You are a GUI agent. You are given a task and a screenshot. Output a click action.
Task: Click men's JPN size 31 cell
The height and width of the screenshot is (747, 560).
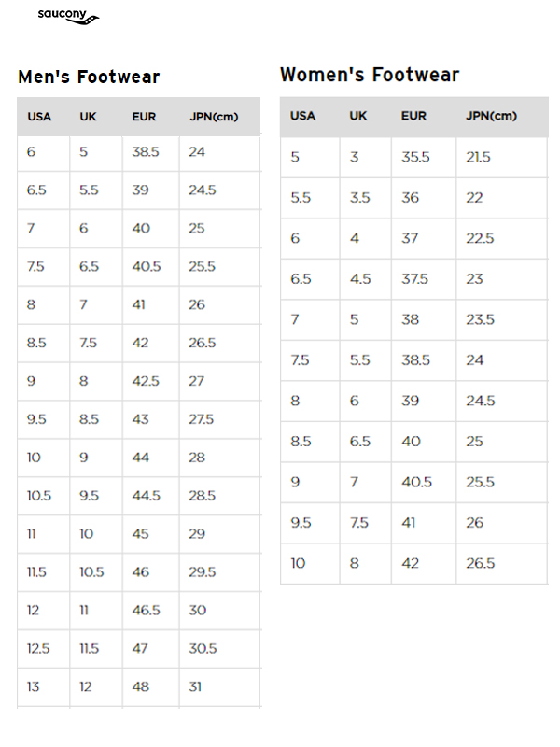[197, 686]
